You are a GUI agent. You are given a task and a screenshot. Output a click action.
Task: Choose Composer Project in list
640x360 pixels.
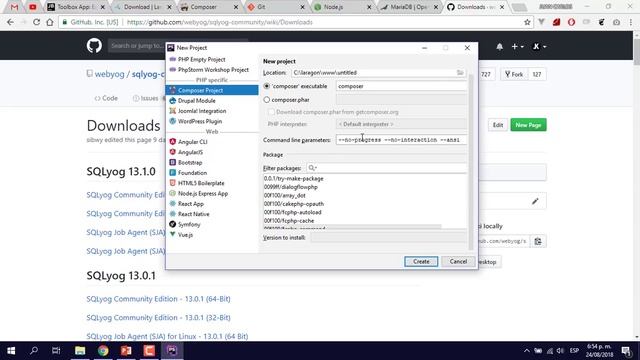[x=212, y=90]
